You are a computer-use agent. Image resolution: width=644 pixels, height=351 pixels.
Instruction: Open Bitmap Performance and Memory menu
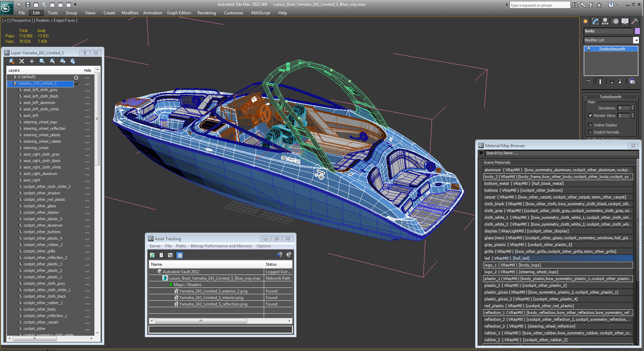221,246
